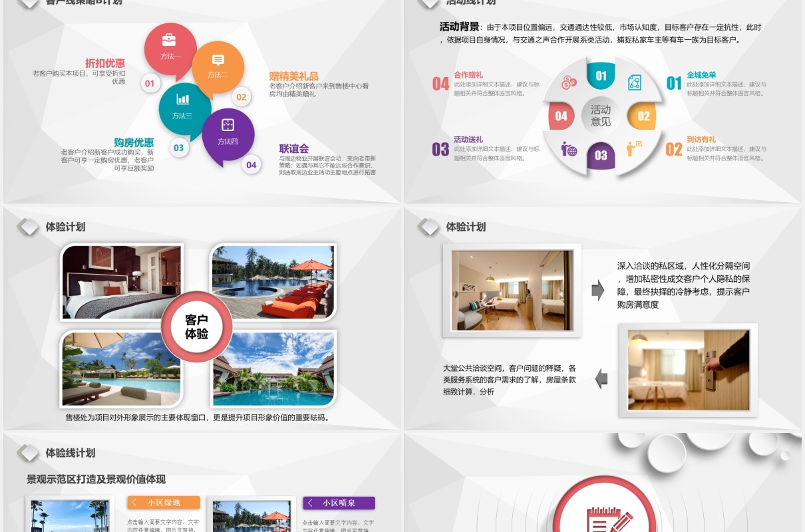This screenshot has height=532, width=805.
Task: Click the teal strategy map icon in the 活动意见 diagram
Action: coord(635,82)
